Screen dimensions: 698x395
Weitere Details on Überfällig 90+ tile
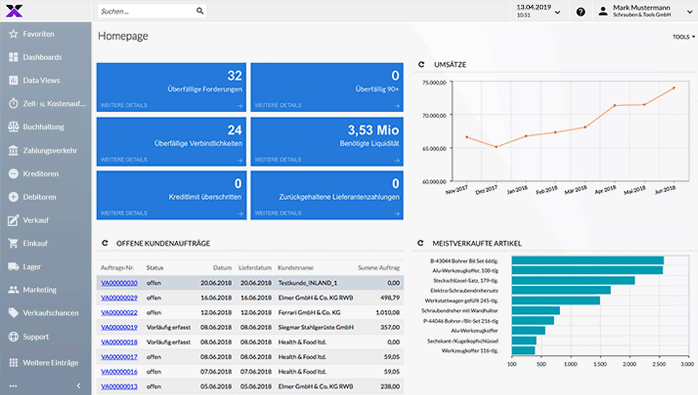click(x=278, y=105)
